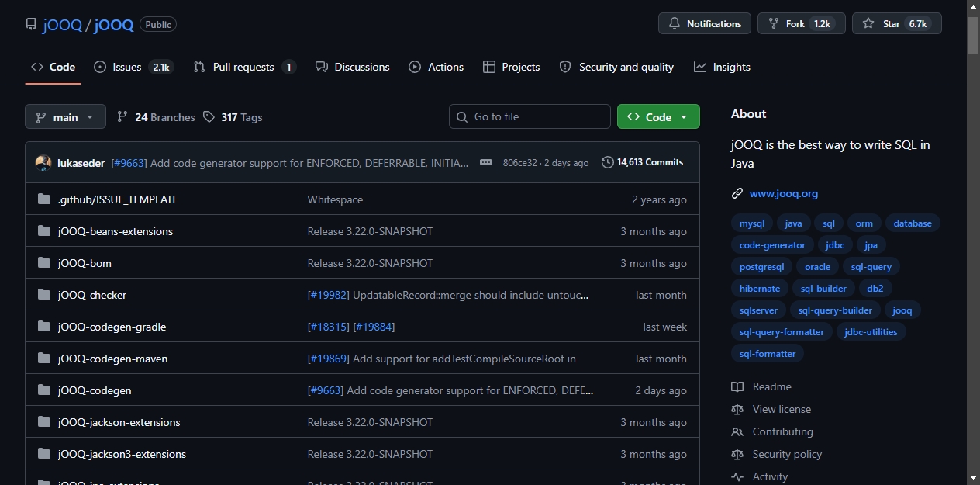Click in the Go to file search field
This screenshot has width=980, height=485.
coord(530,116)
